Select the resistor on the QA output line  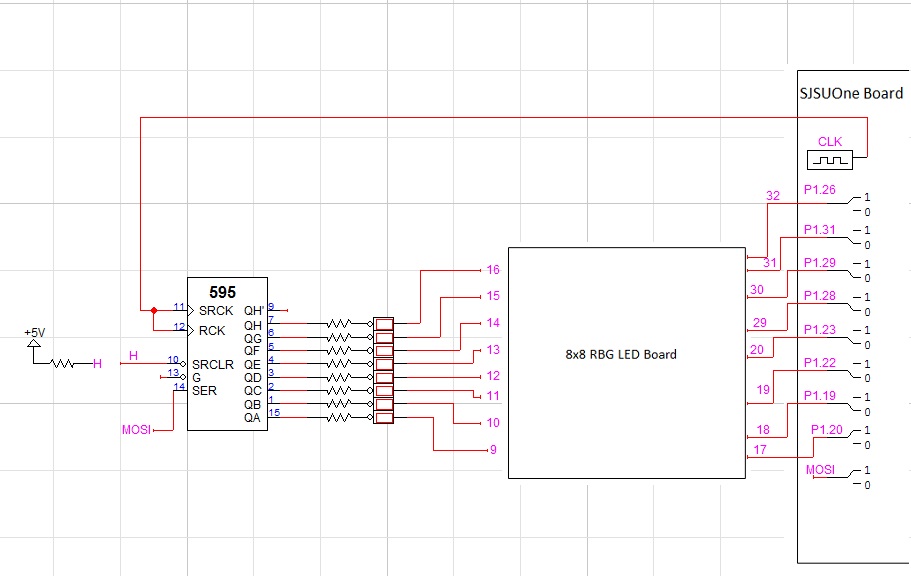click(x=339, y=417)
